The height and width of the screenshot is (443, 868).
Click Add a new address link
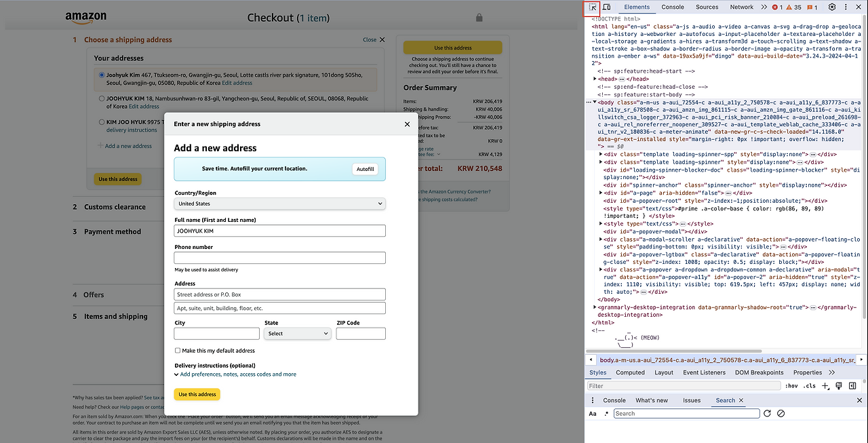coord(128,146)
